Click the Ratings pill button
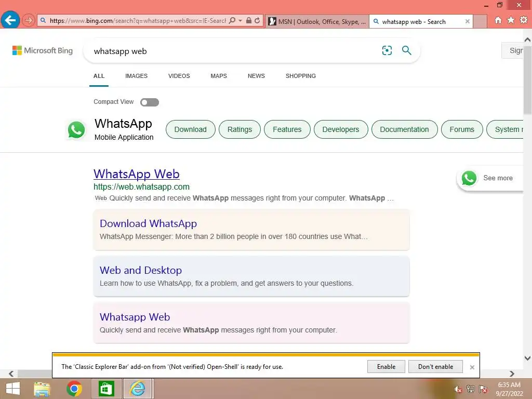 click(240, 129)
